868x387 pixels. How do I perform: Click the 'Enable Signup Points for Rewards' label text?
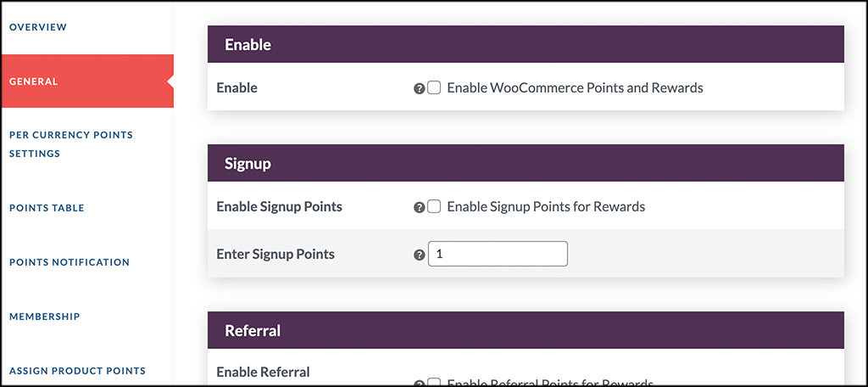click(547, 207)
